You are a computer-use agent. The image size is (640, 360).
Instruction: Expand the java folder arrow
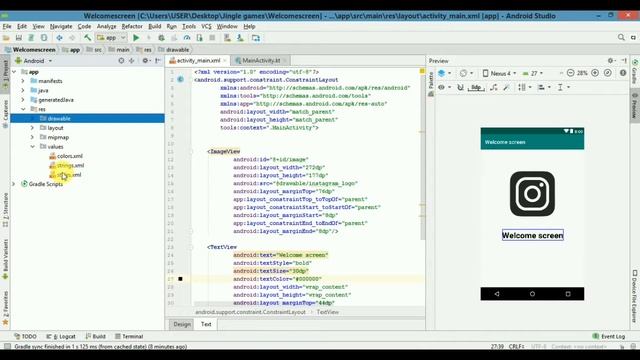point(23,90)
